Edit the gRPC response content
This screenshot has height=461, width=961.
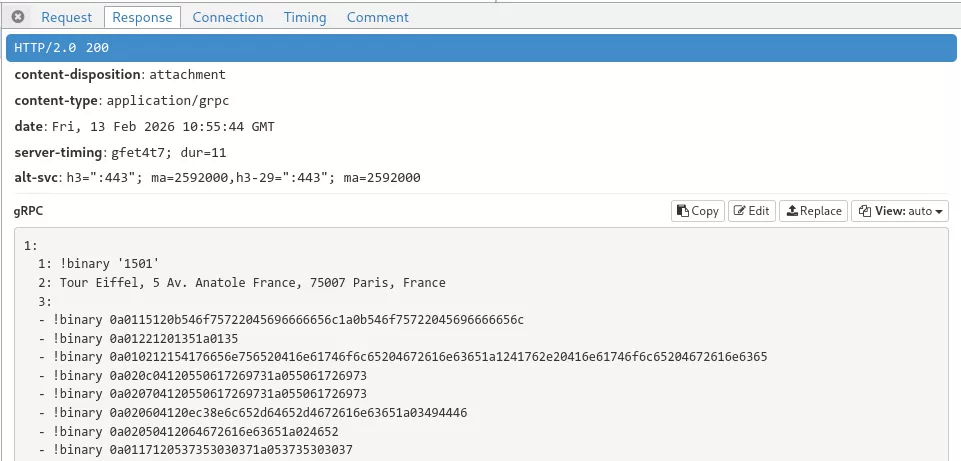[x=752, y=211]
